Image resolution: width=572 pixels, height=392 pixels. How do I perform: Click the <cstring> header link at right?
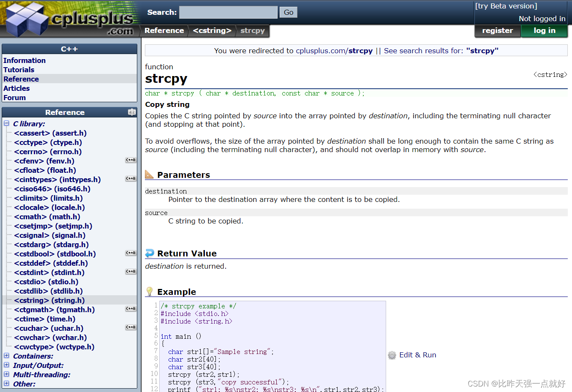pyautogui.click(x=550, y=75)
